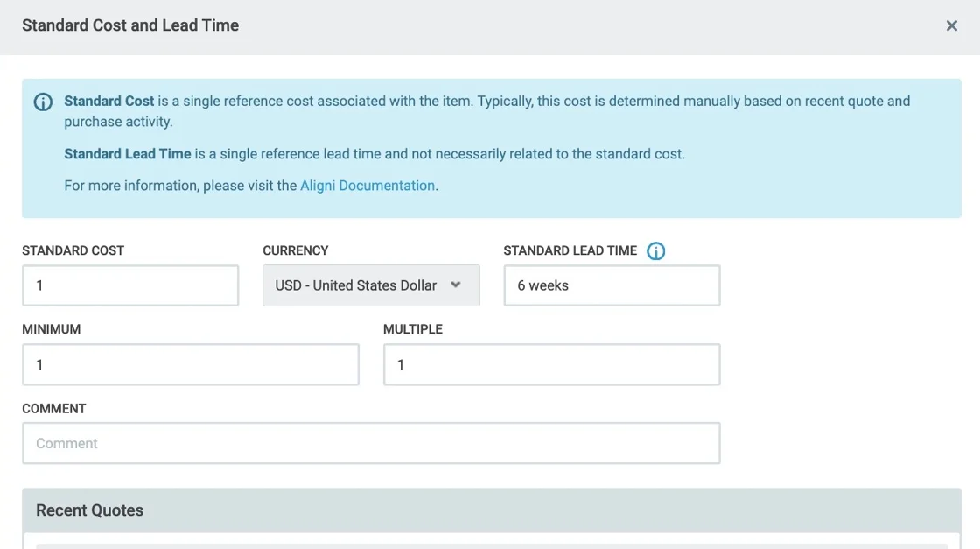This screenshot has height=549, width=980.
Task: Click the MINIMUM field label
Action: (x=51, y=329)
